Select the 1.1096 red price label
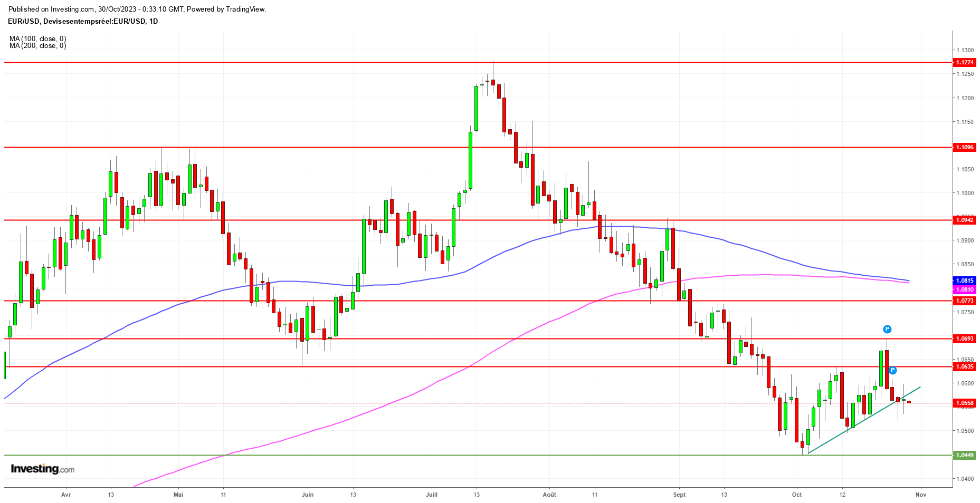Image resolution: width=980 pixels, height=503 pixels. coord(965,147)
